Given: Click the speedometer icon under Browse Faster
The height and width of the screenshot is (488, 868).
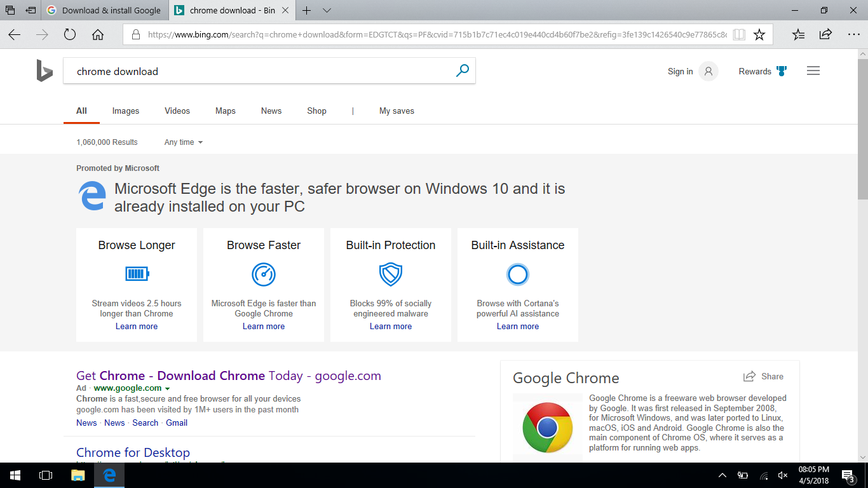Looking at the screenshot, I should pyautogui.click(x=264, y=274).
